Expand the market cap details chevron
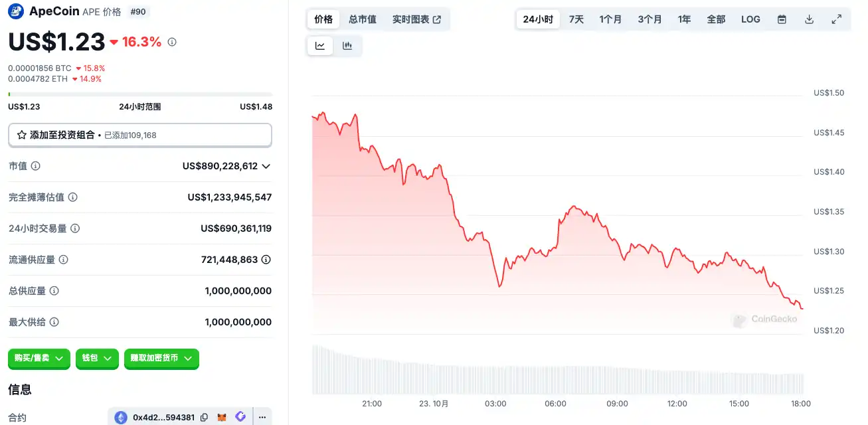868x425 pixels. pos(266,166)
